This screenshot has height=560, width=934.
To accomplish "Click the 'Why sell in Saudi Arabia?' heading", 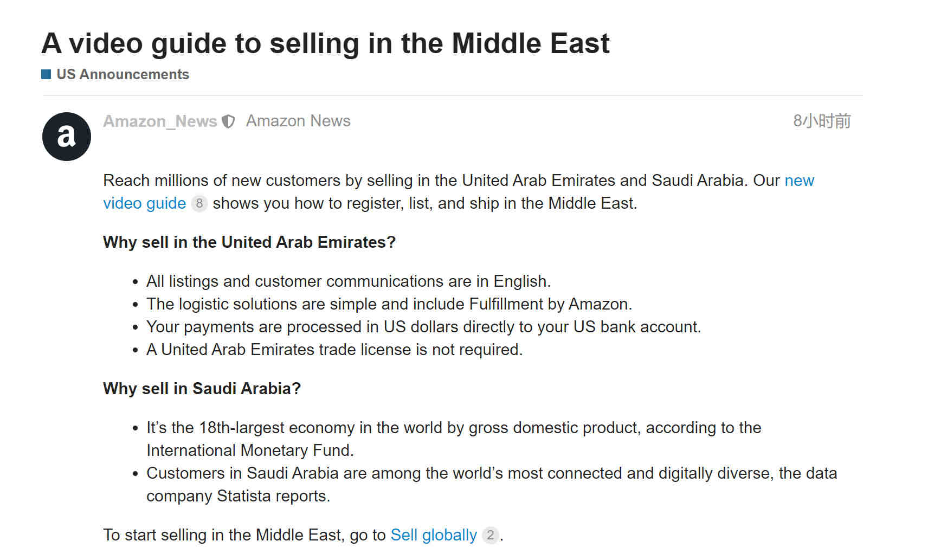I will (x=202, y=388).
